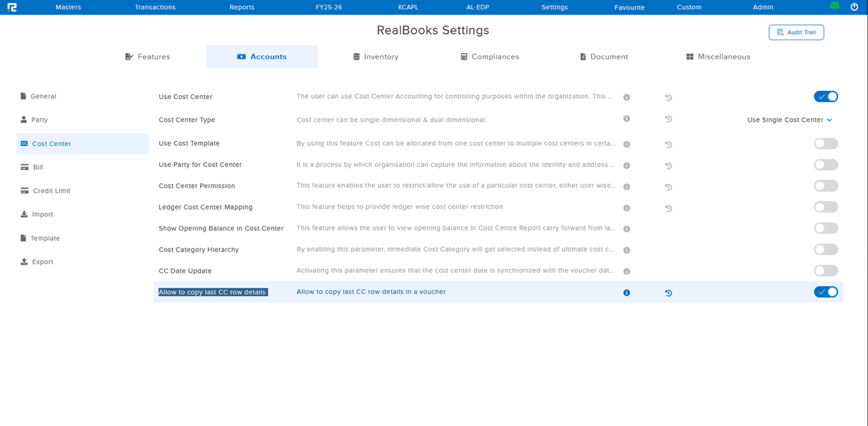The width and height of the screenshot is (868, 426).
Task: Click info icon for Show Opening Balance
Action: pyautogui.click(x=627, y=229)
